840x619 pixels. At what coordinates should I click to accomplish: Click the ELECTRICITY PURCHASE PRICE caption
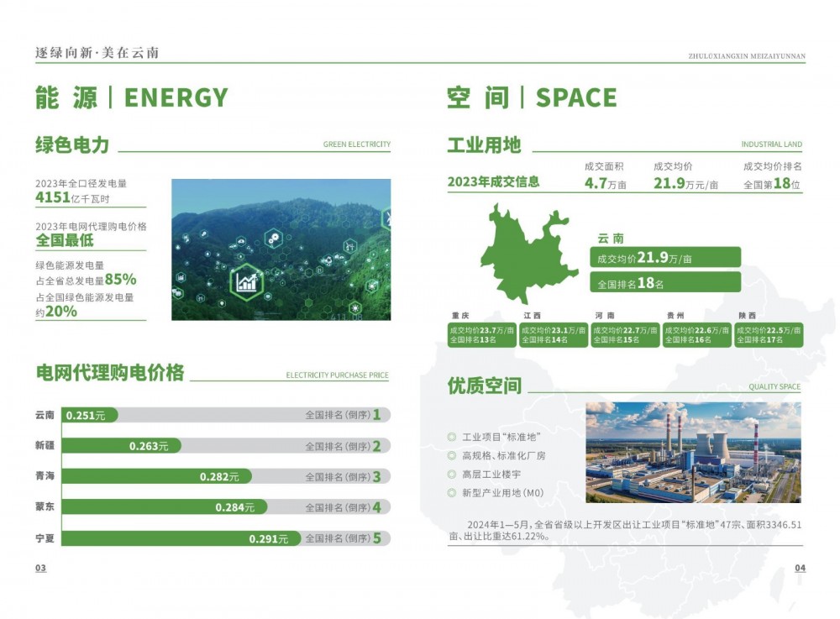pyautogui.click(x=337, y=375)
